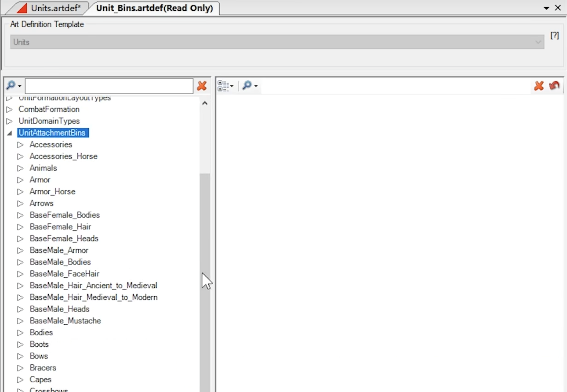This screenshot has width=567, height=392.
Task: Click the undo revert arrow icon
Action: click(x=554, y=85)
